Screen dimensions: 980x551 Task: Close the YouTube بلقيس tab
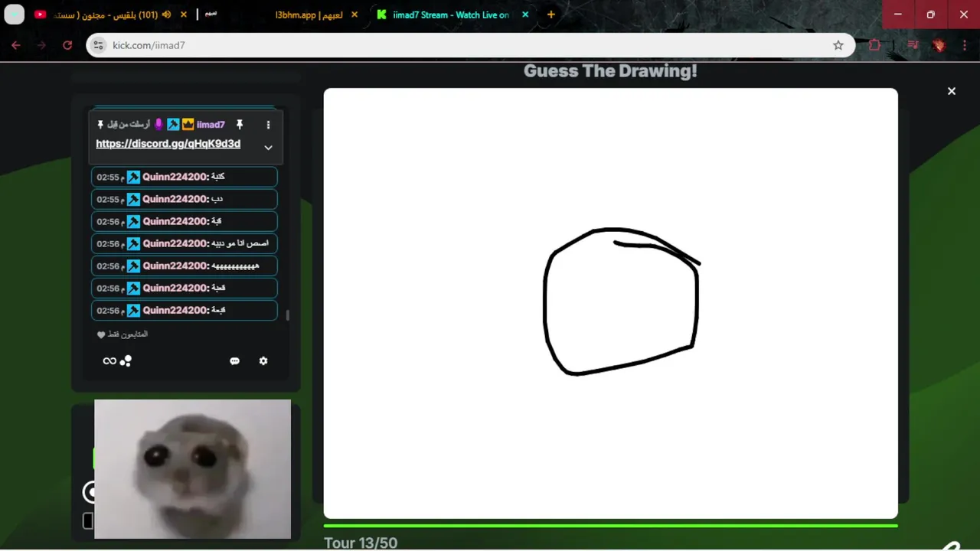pyautogui.click(x=184, y=15)
